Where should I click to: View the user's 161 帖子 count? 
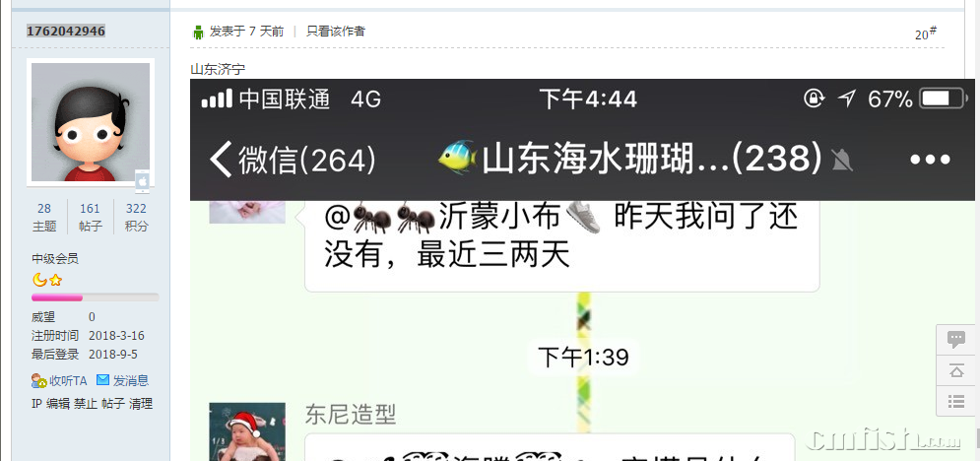coord(90,217)
